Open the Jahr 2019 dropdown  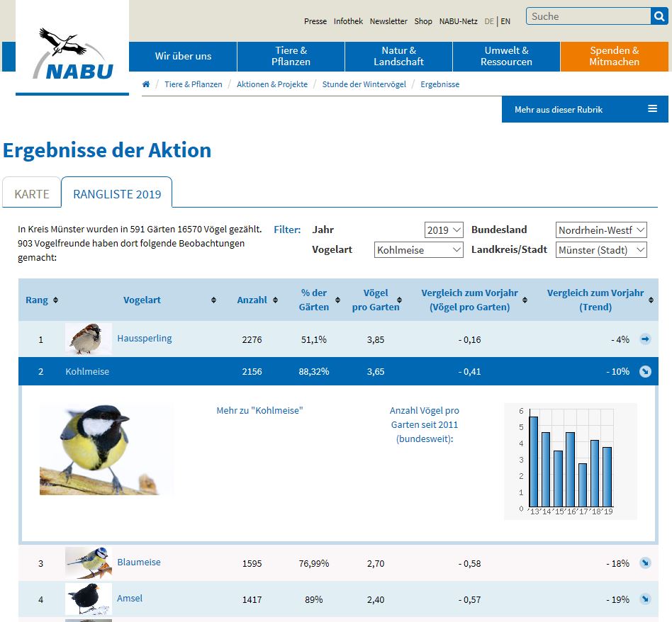pos(444,230)
